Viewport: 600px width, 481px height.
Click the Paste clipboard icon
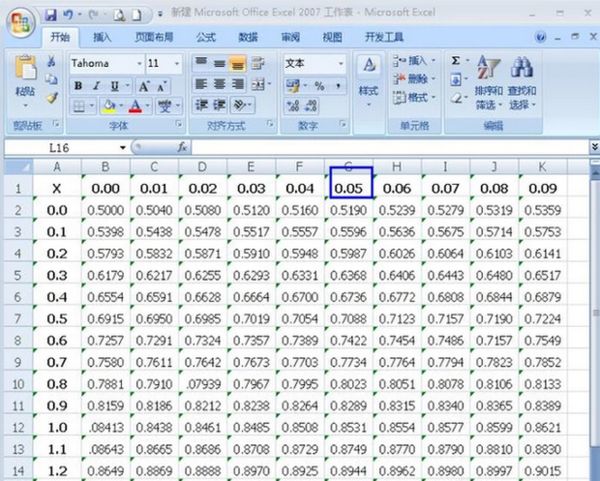tap(25, 68)
